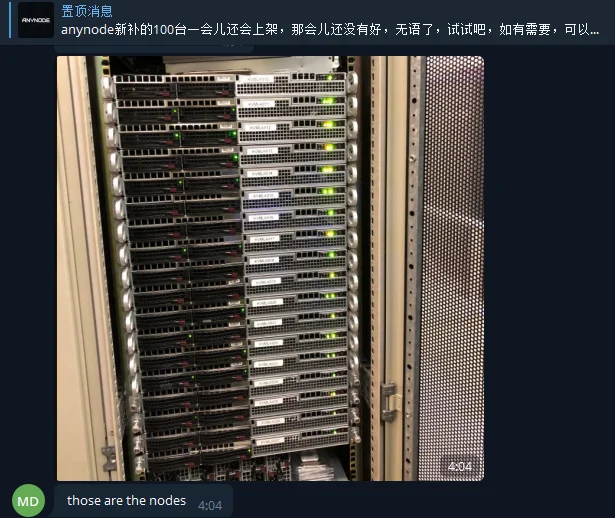
Task: Open the server rack photo
Action: 270,268
